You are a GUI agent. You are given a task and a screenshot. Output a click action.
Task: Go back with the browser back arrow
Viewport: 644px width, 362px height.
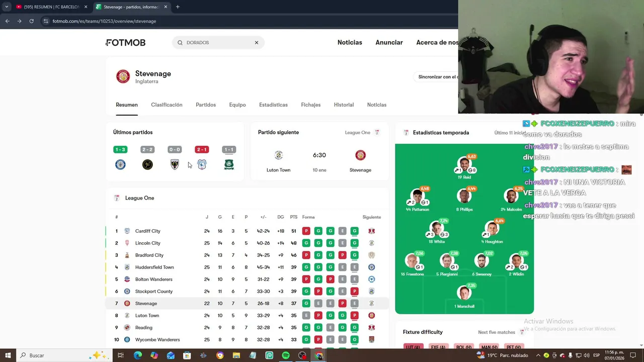(7, 21)
